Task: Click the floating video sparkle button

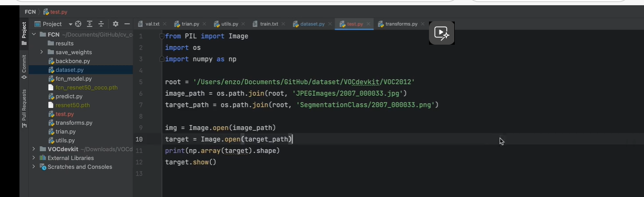Action: click(442, 34)
